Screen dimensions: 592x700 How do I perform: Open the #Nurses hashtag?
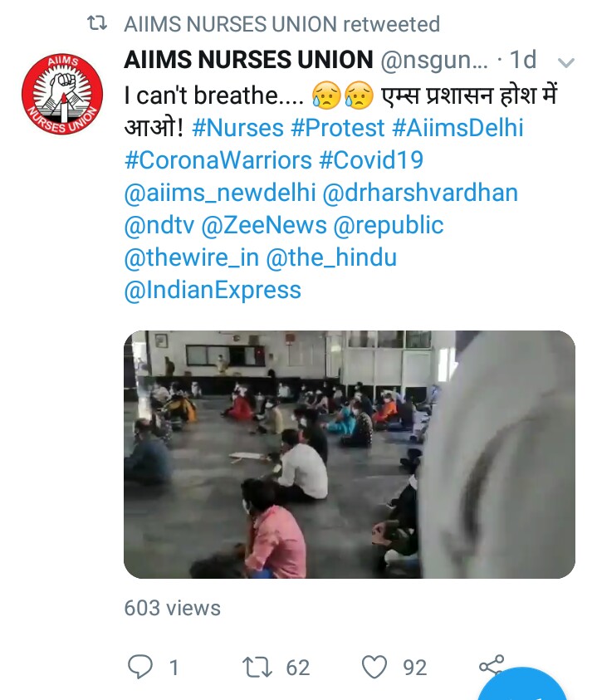pos(237,128)
